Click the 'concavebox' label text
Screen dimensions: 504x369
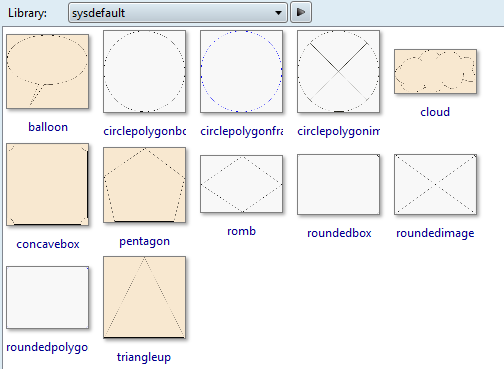coord(48,244)
